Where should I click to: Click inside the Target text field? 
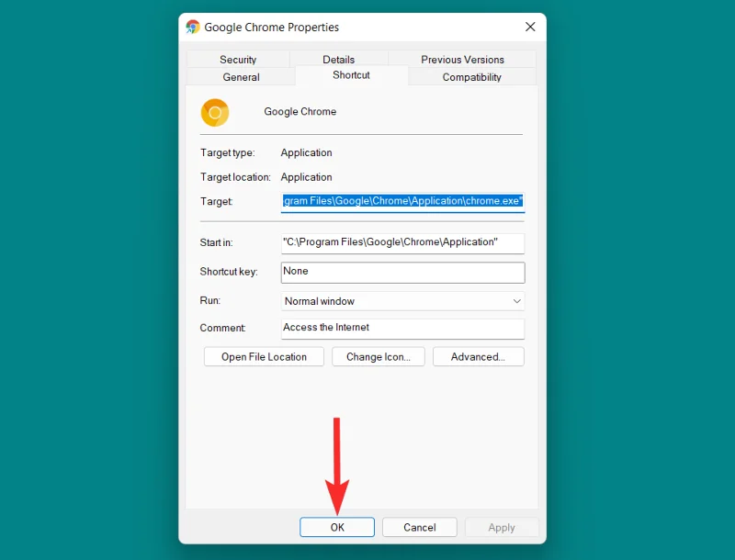[x=402, y=201]
